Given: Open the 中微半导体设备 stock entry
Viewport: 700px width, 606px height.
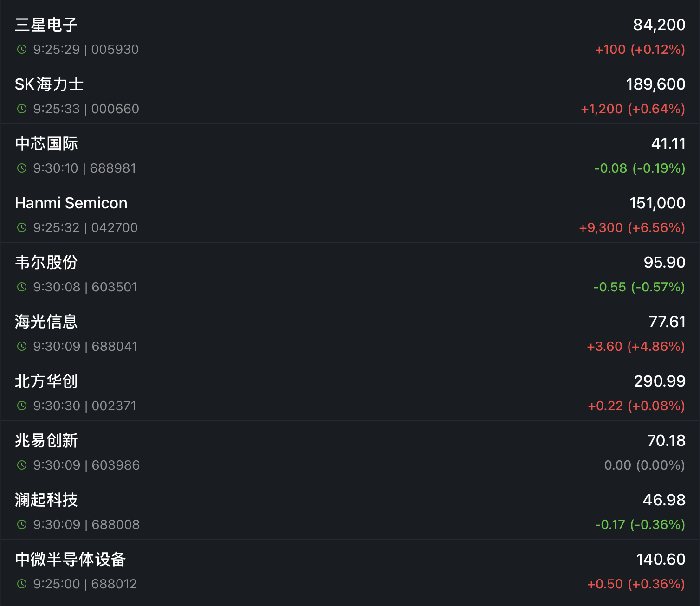Looking at the screenshot, I should [x=350, y=569].
